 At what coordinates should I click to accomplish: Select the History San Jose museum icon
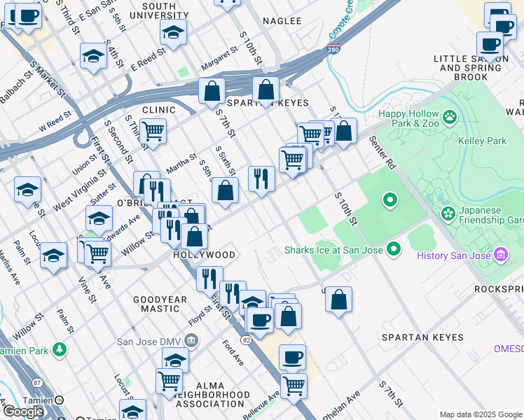tap(501, 255)
